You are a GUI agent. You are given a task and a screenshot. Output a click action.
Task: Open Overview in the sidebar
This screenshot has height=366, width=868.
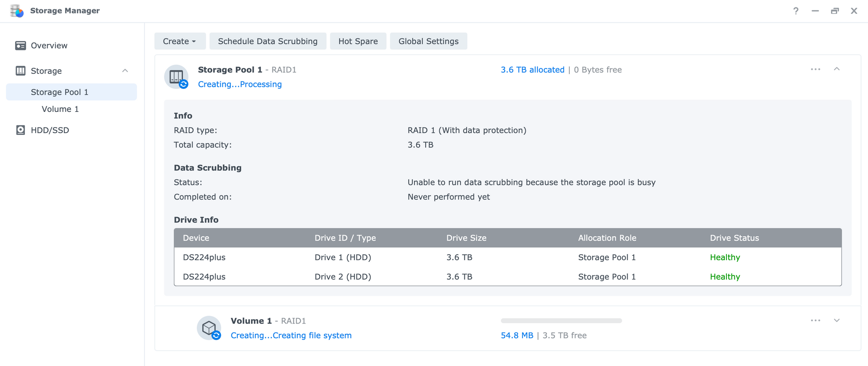(49, 46)
